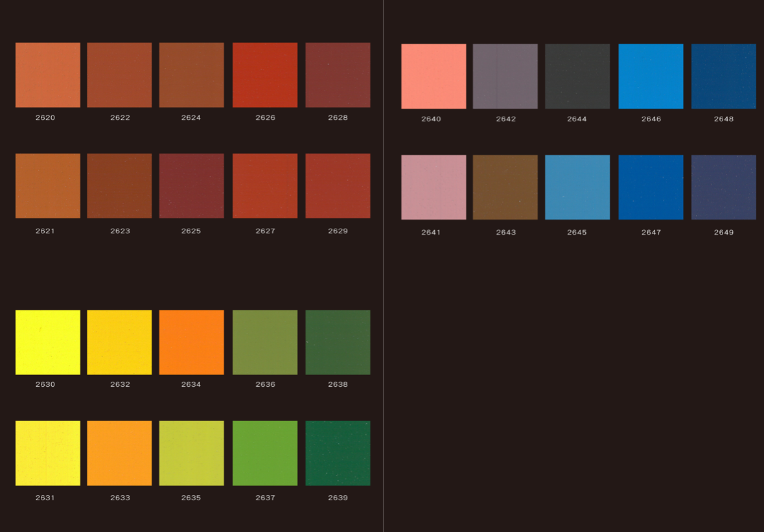This screenshot has width=764, height=532.
Task: Select the bright yellow swatch 2630
Action: click(48, 342)
